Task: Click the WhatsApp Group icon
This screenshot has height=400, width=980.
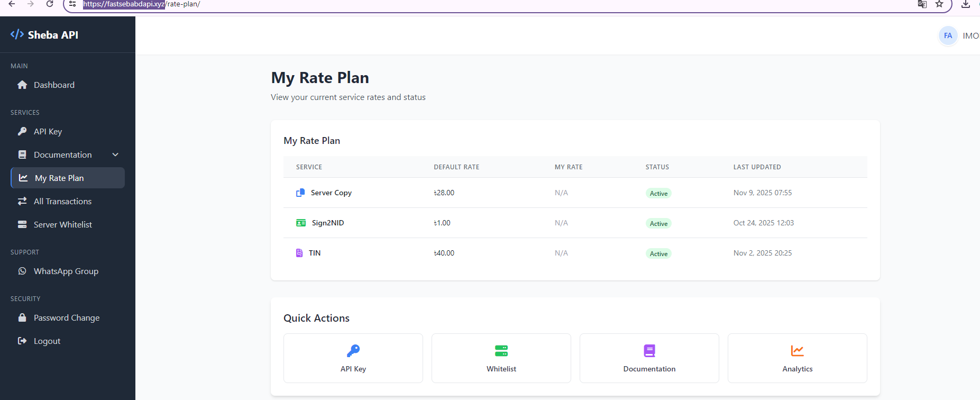Action: 22,271
